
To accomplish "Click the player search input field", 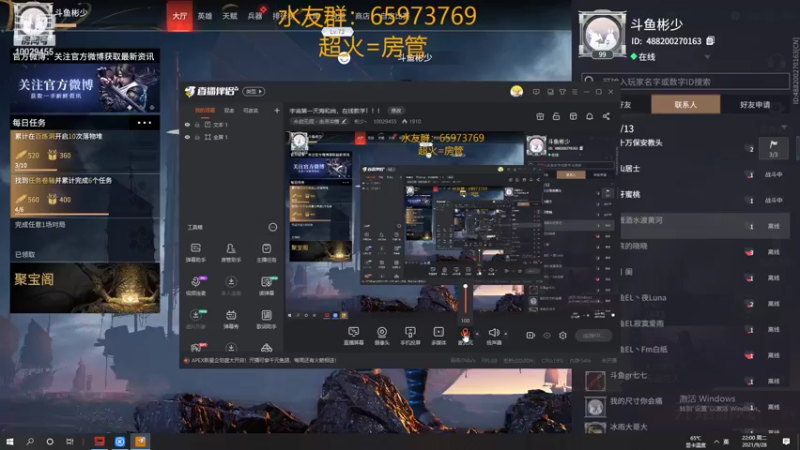I will [685, 81].
